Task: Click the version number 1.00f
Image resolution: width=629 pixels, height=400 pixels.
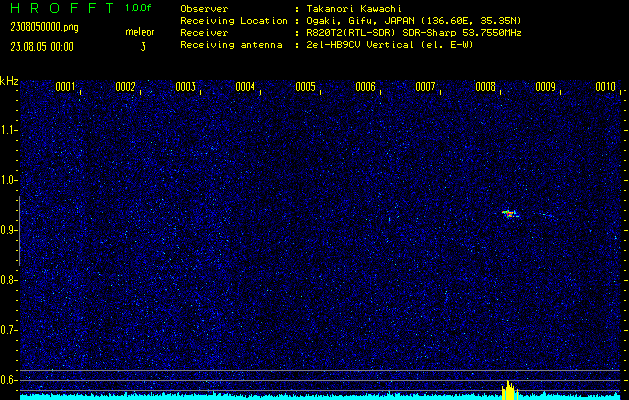Action: tap(138, 8)
